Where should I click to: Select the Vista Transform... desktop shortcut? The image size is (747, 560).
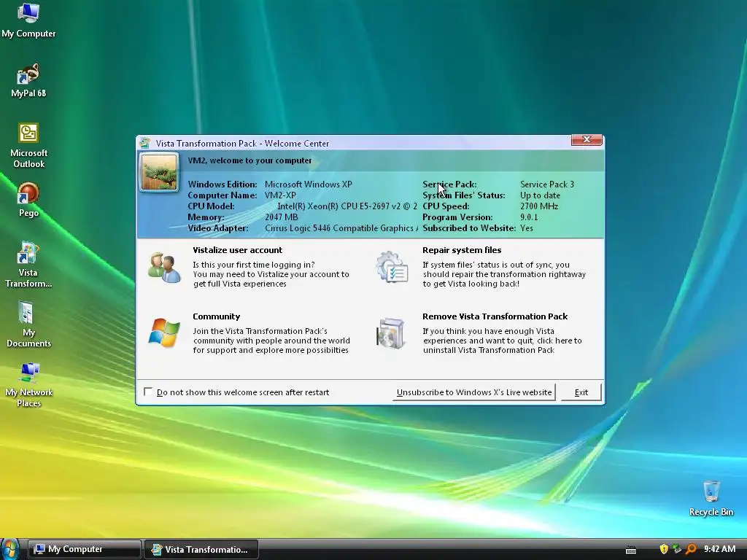pyautogui.click(x=28, y=265)
